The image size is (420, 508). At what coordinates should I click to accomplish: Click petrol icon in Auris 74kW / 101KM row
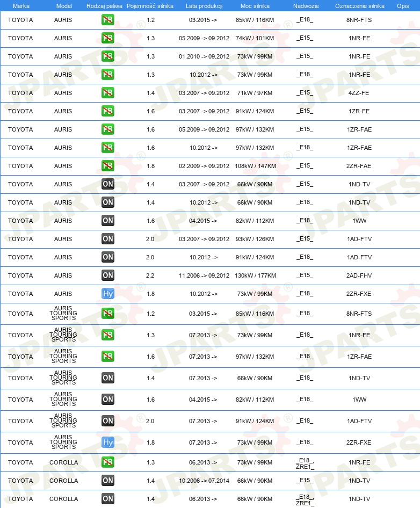107,38
